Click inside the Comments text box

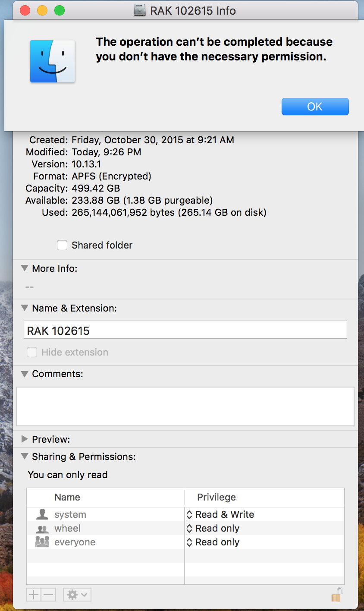click(x=185, y=406)
